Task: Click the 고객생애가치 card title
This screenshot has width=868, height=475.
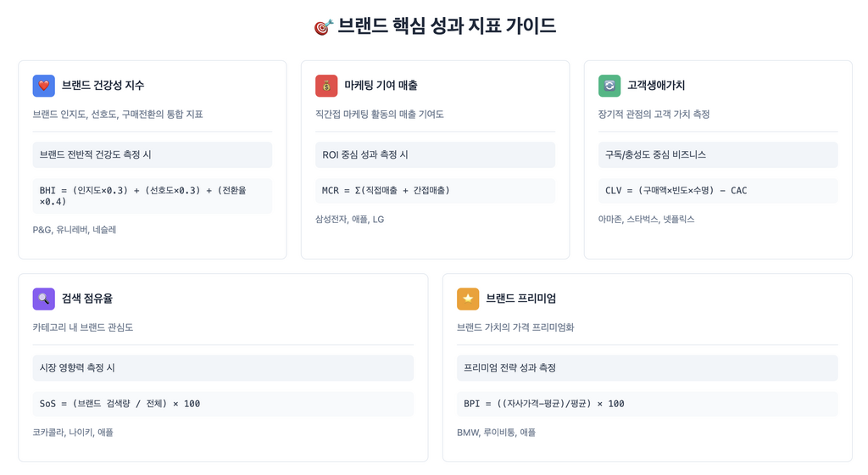Action: point(656,86)
